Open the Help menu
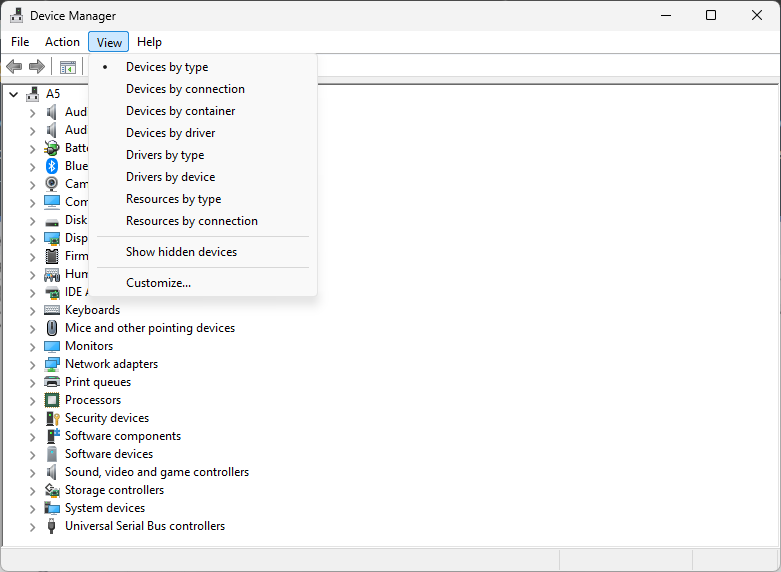781x572 pixels. pyautogui.click(x=149, y=42)
